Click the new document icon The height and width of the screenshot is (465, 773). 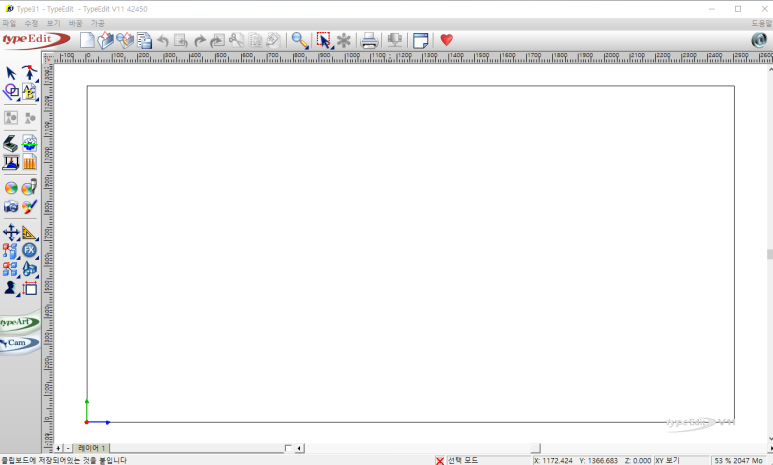coord(87,40)
